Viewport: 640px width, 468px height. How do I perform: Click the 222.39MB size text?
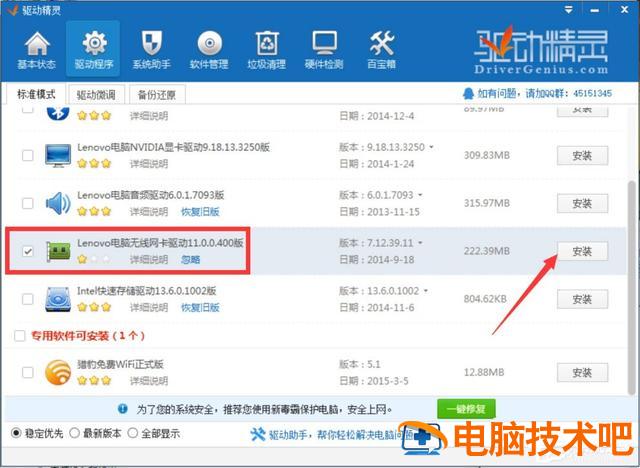point(487,251)
